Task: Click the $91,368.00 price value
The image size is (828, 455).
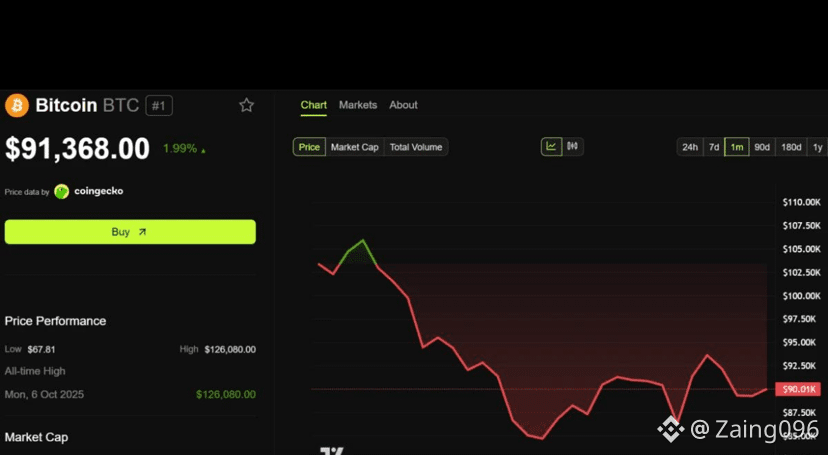Action: click(x=78, y=149)
